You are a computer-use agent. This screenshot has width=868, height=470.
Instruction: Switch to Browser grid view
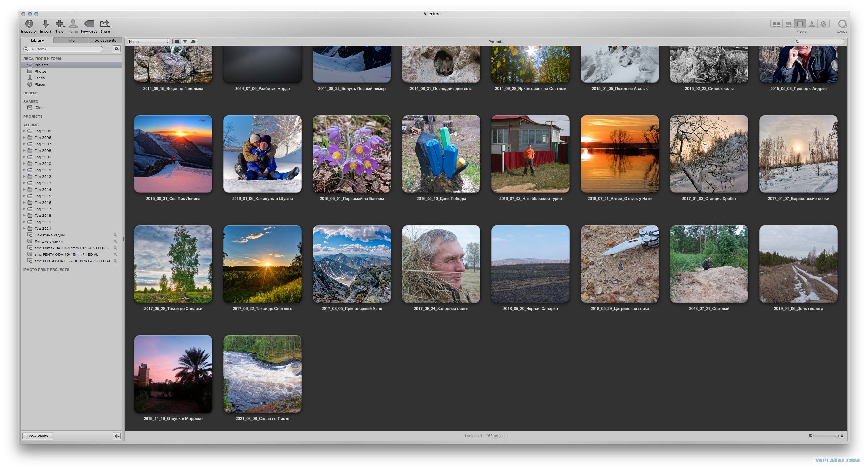pyautogui.click(x=776, y=24)
